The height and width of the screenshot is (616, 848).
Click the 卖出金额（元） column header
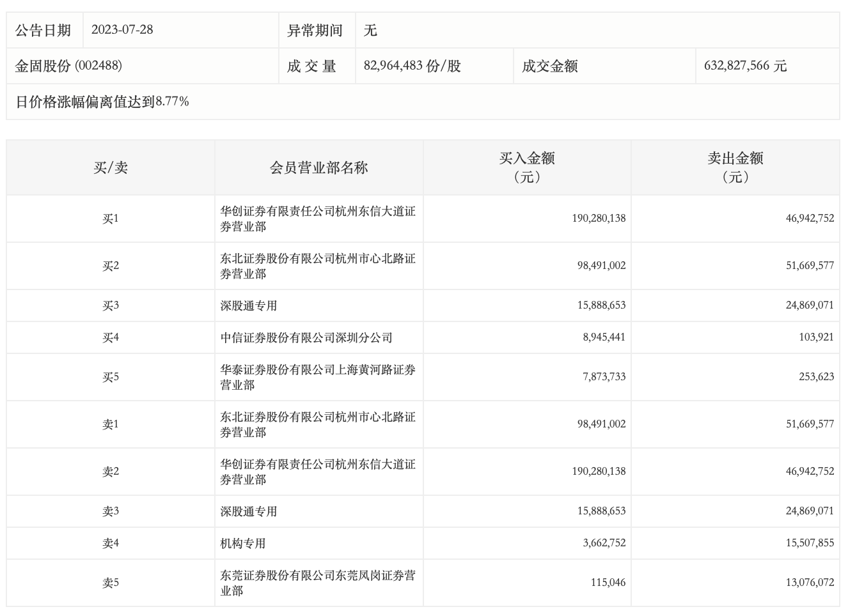(x=735, y=167)
